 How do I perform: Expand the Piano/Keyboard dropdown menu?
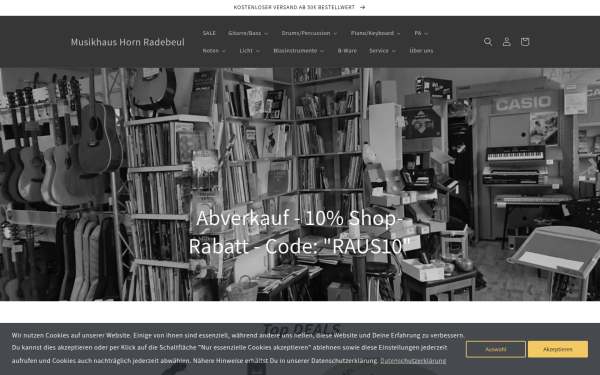[x=375, y=33]
